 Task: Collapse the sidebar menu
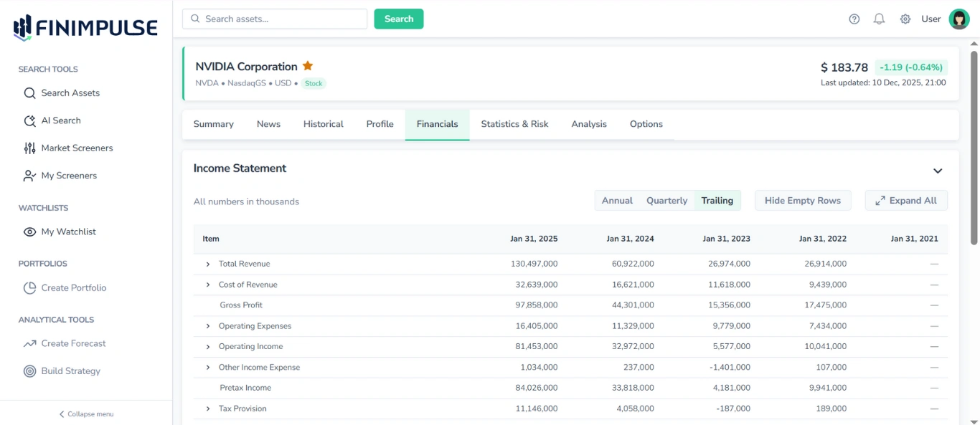tap(85, 414)
